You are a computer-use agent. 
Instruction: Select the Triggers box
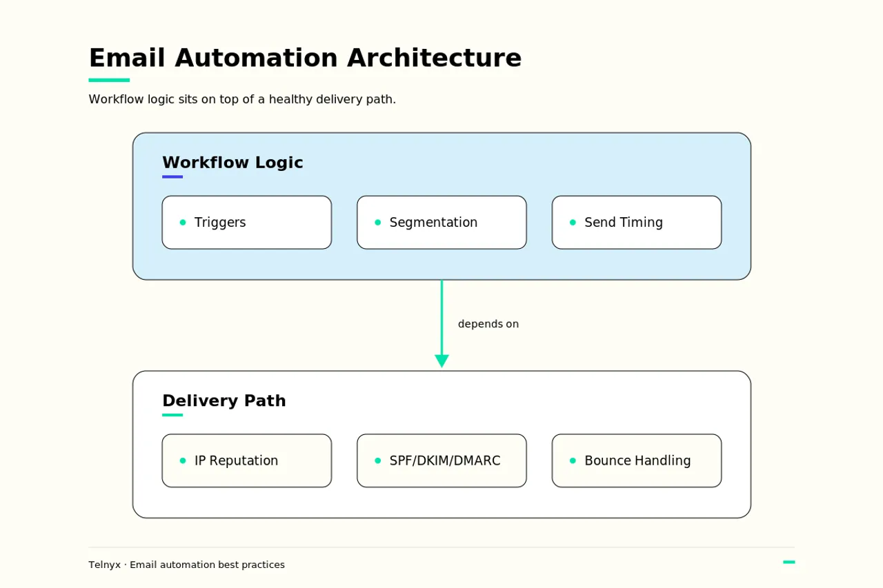[x=247, y=222]
